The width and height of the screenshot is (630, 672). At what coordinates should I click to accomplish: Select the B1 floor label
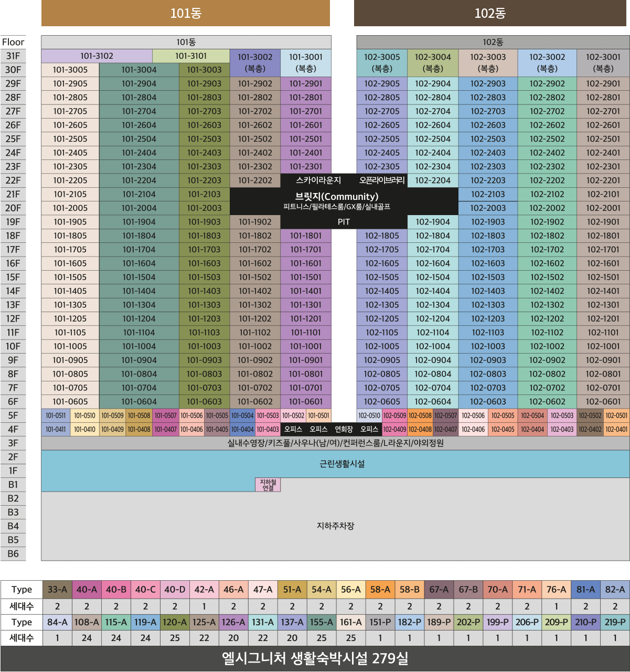[x=13, y=485]
